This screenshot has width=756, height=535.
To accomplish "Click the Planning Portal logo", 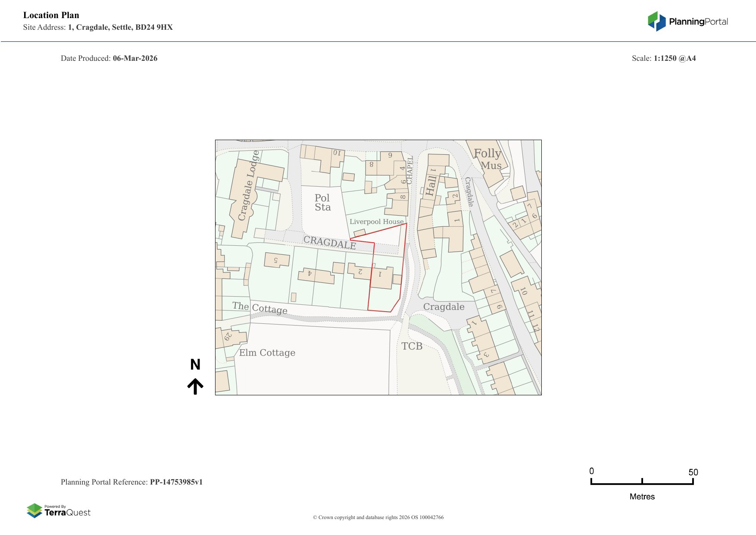I will (687, 22).
